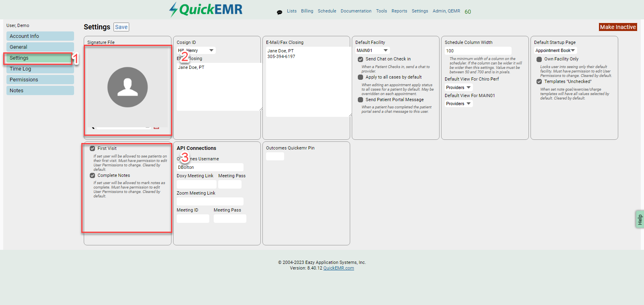Click the Settings page heading

(x=97, y=27)
